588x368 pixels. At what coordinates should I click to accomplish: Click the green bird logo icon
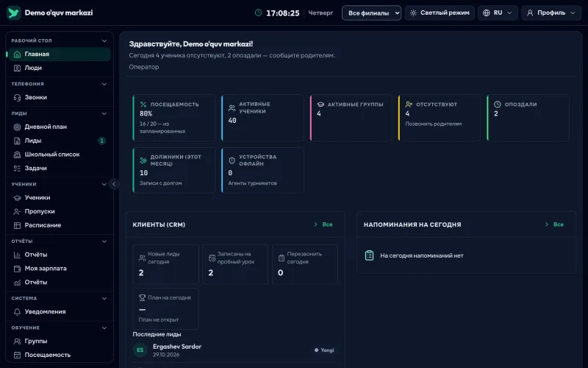pyautogui.click(x=13, y=13)
